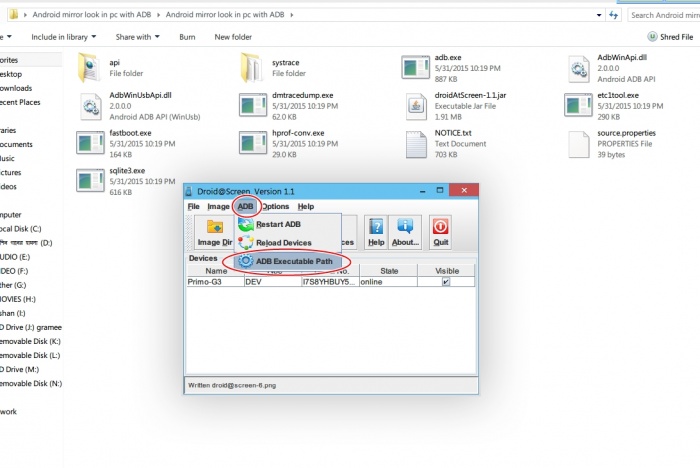The height and width of the screenshot is (468, 700).
Task: Click the Droid@Screen title bar icon
Action: tap(189, 191)
